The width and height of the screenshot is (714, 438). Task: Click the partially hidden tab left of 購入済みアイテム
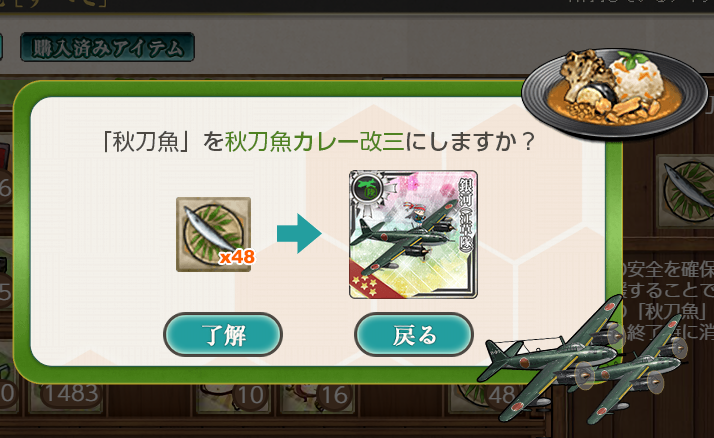(x=1, y=47)
